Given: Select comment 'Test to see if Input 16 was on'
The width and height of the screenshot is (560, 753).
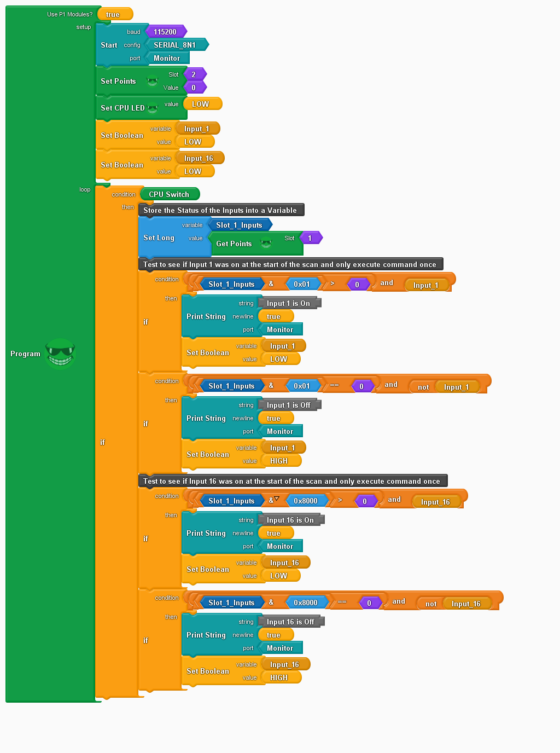Looking at the screenshot, I should pos(293,481).
